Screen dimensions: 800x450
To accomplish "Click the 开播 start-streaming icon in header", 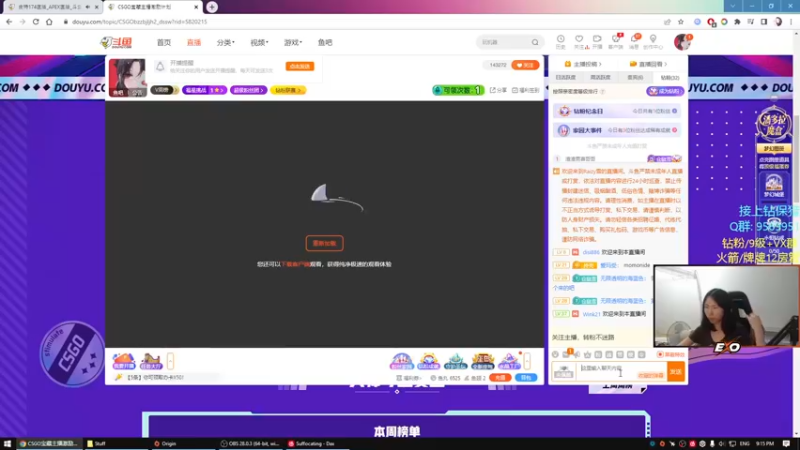I will tap(597, 41).
